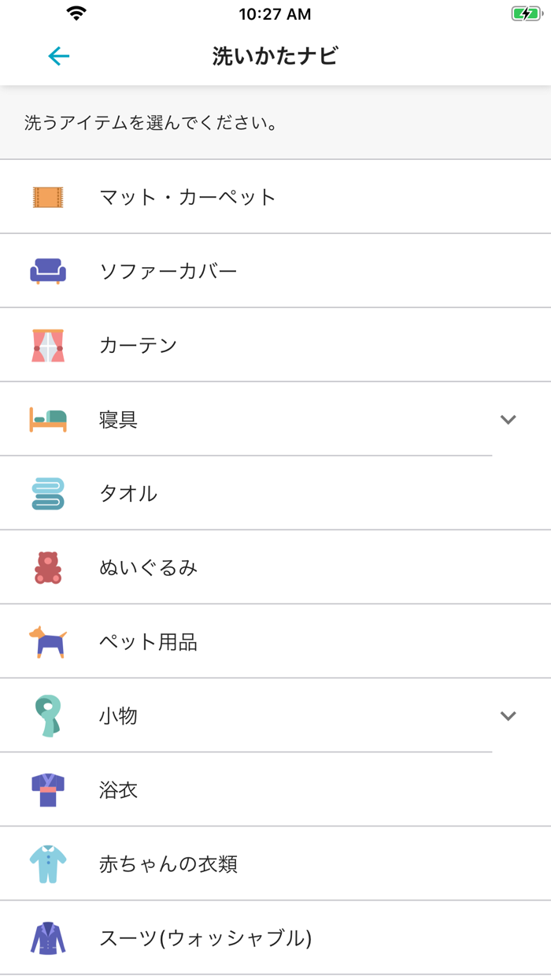Tap the bed icon for bedding
The width and height of the screenshot is (551, 980).
point(48,419)
